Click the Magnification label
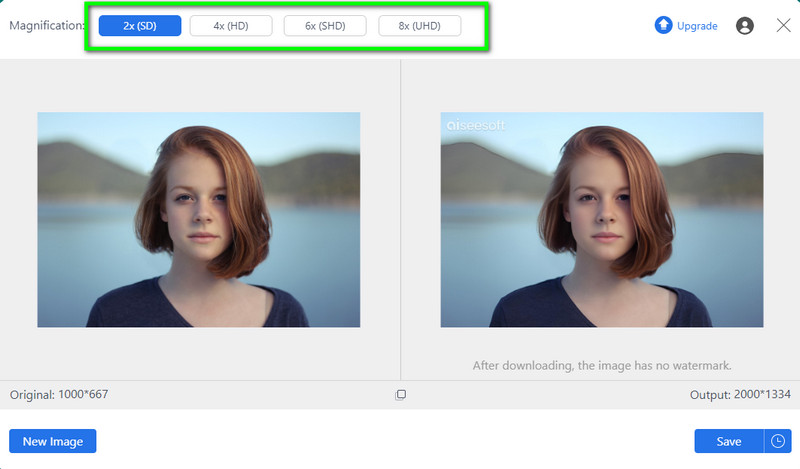The width and height of the screenshot is (800, 469). [x=47, y=26]
